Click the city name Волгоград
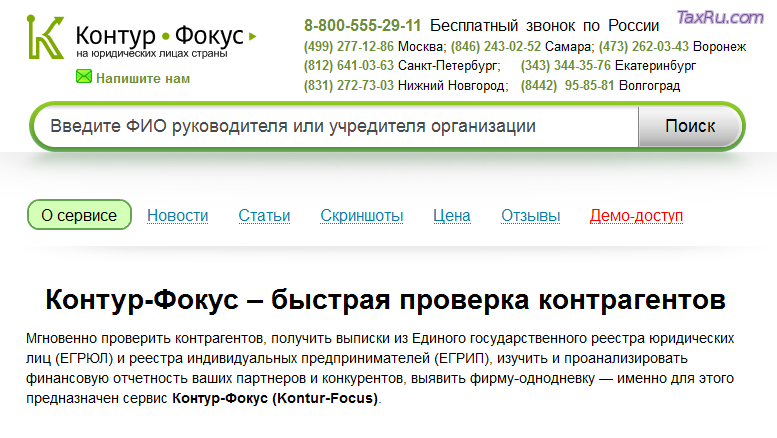The height and width of the screenshot is (438, 777). tap(650, 86)
